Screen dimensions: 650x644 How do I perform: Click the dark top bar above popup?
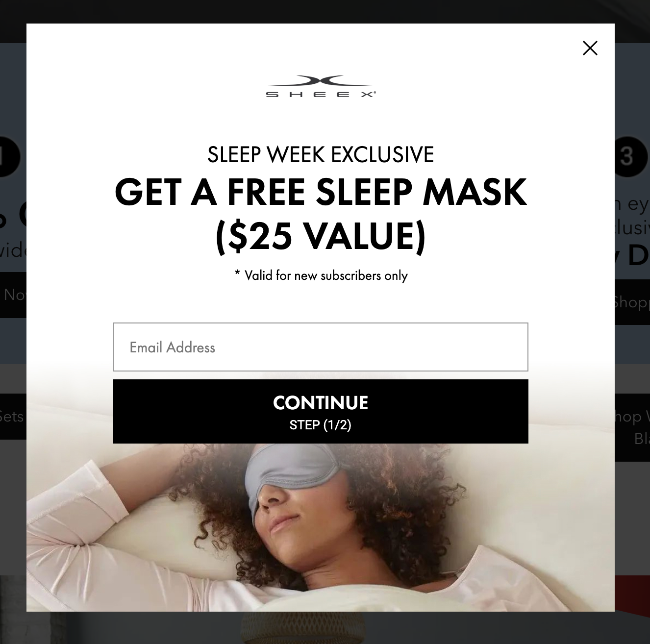click(325, 11)
